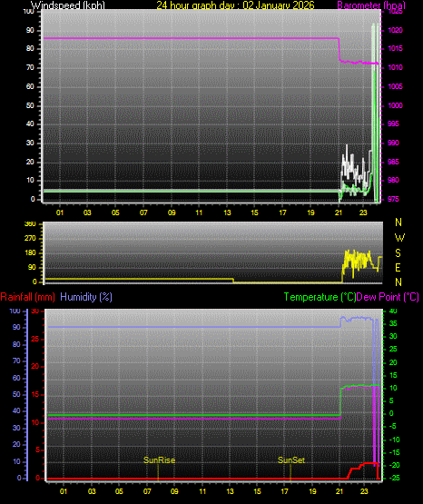This screenshot has height=504, width=423.
Task: Click the 1020 barometer axis value
Action: pyautogui.click(x=395, y=30)
